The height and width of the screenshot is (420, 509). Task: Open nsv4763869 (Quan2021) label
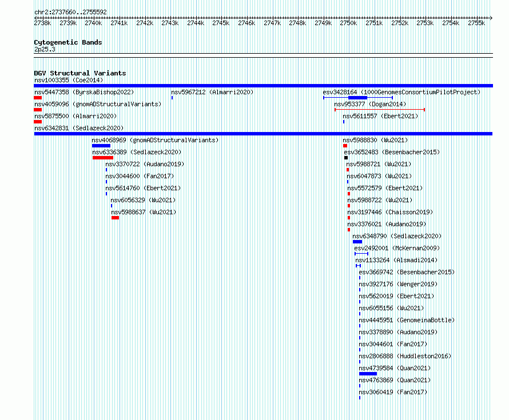(x=395, y=380)
